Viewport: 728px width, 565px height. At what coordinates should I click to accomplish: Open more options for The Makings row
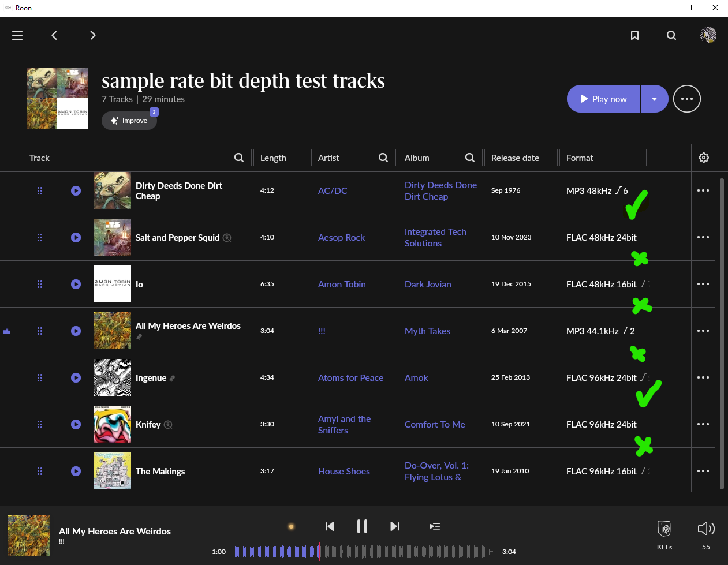pyautogui.click(x=703, y=471)
